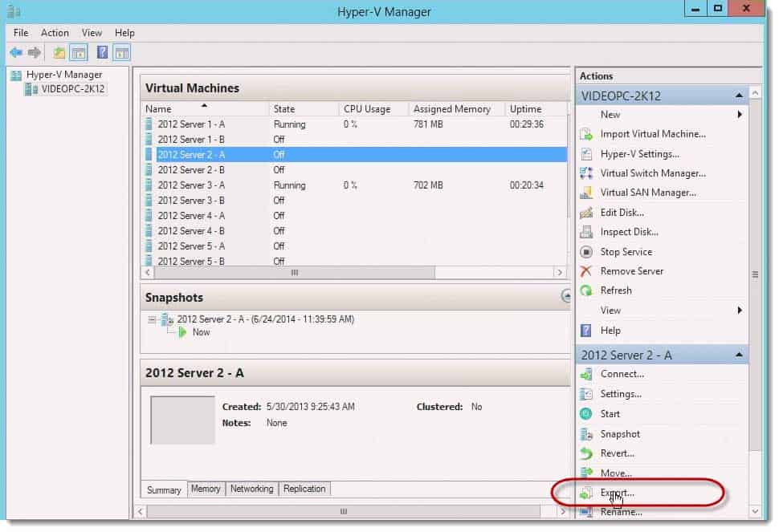Viewport: 779px width, 532px height.
Task: Click the VM preview thumbnail in details pane
Action: click(183, 420)
